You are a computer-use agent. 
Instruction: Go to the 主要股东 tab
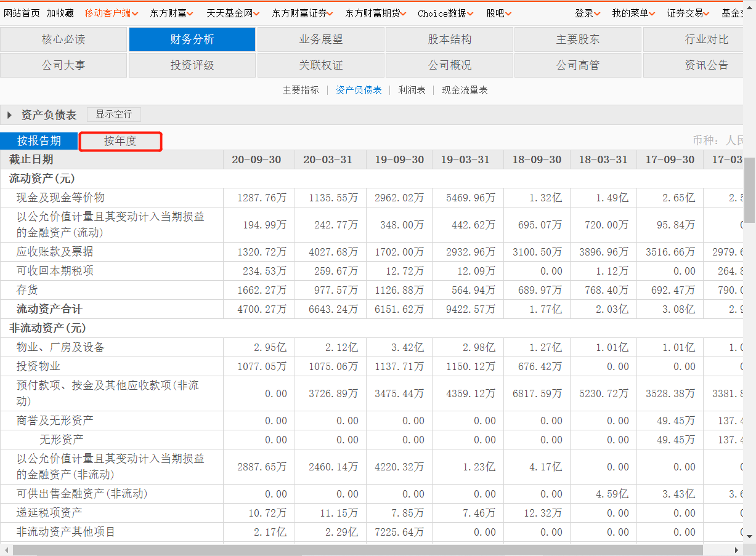(x=577, y=39)
